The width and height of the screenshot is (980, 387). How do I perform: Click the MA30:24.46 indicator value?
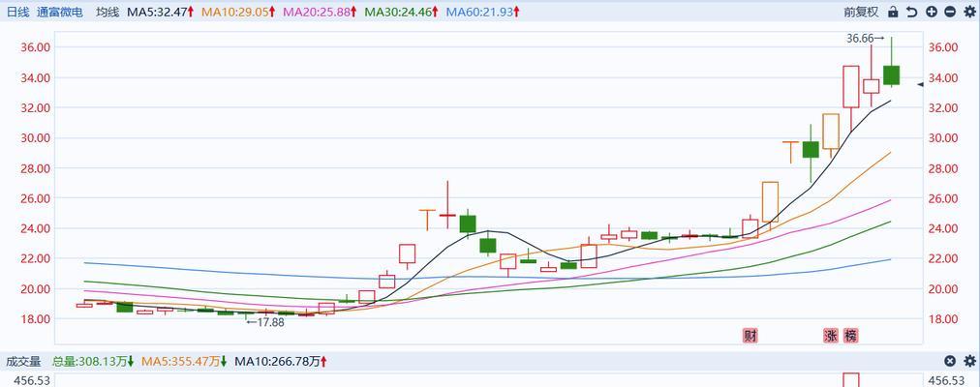402,12
